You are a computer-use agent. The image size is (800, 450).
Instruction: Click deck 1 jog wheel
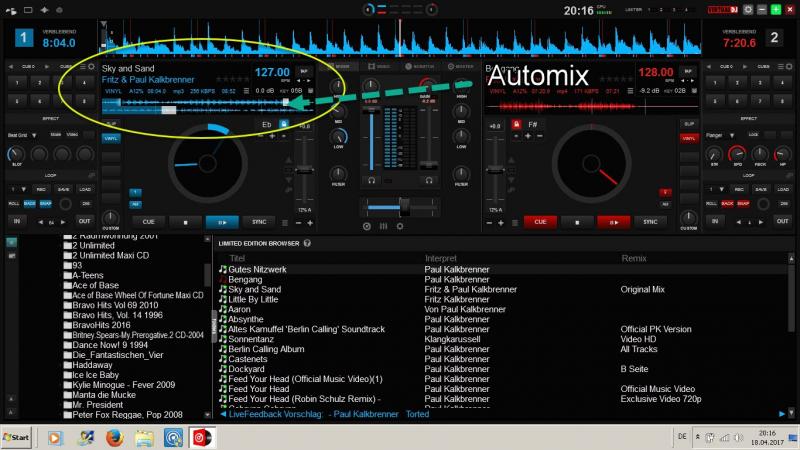pyautogui.click(x=208, y=163)
